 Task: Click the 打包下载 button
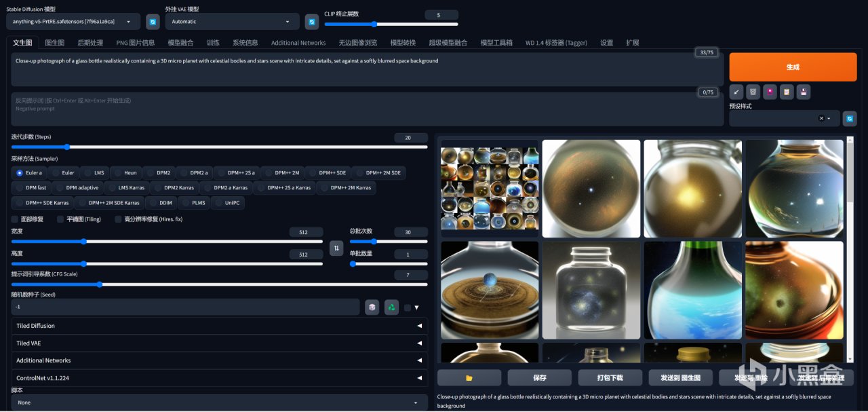(x=610, y=377)
